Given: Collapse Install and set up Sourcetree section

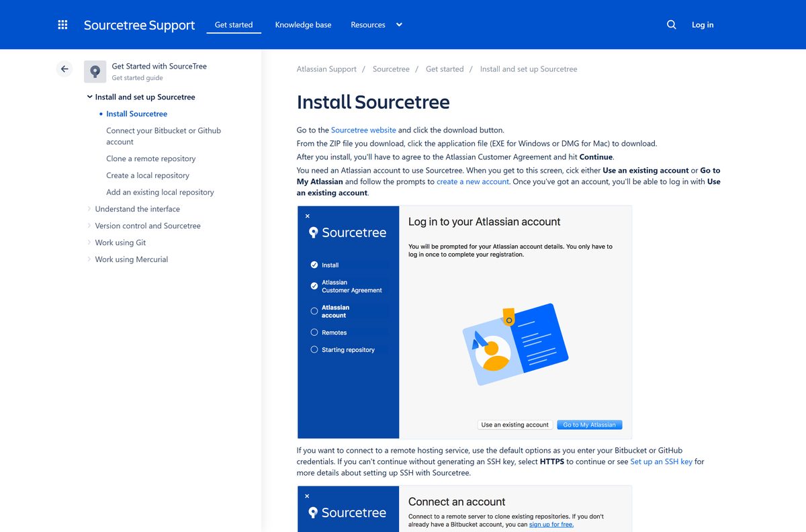Looking at the screenshot, I should pos(89,97).
